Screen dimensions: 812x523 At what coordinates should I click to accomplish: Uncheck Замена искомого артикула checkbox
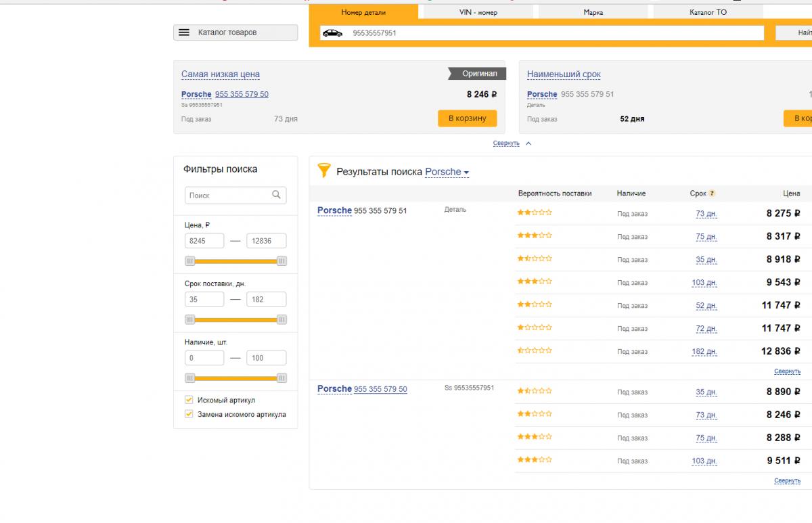pyautogui.click(x=189, y=414)
